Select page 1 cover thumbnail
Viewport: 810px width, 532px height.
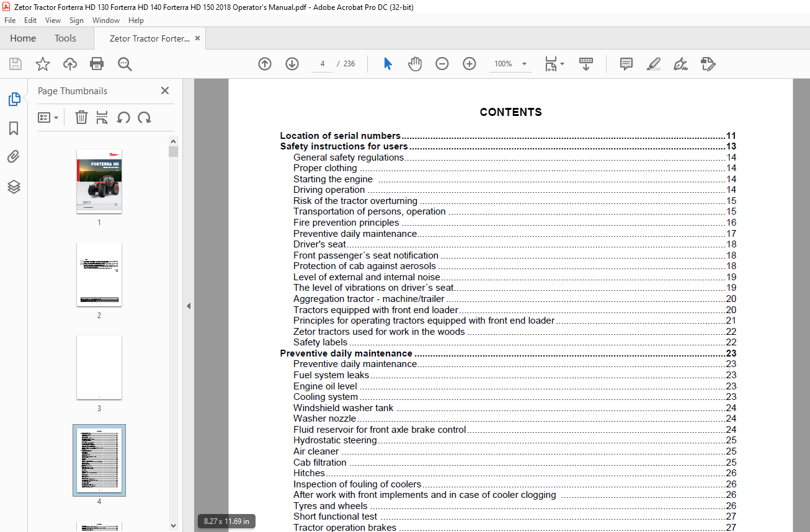click(99, 181)
